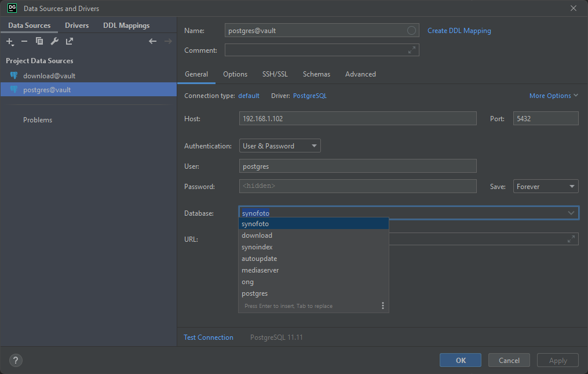Click PostgreSQL 11.11 version text
The image size is (588, 374).
(276, 337)
